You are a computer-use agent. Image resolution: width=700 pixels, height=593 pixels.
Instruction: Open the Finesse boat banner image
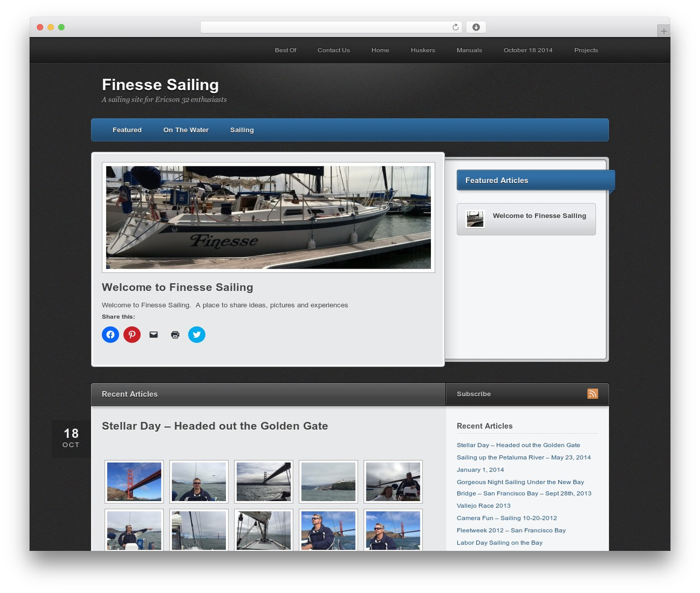click(269, 217)
